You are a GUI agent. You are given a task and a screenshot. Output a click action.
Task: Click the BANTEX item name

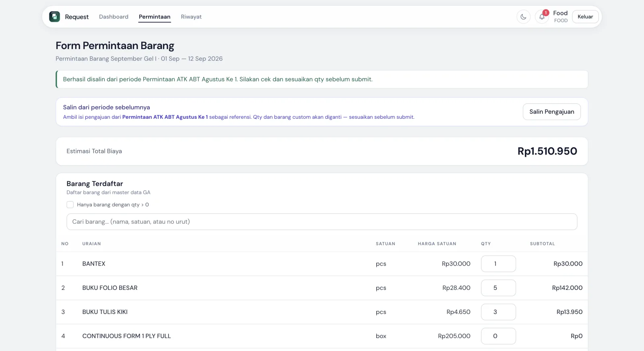pos(94,264)
